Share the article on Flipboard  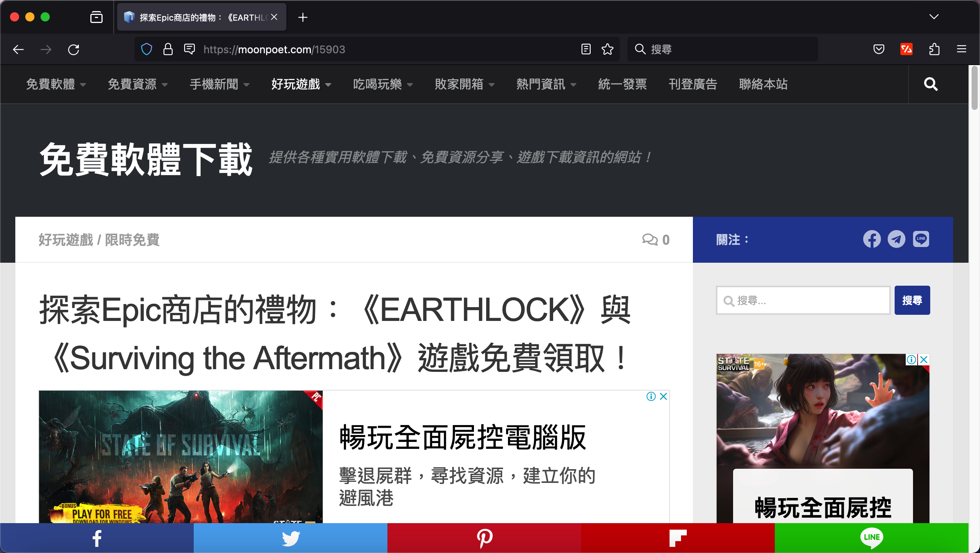tap(678, 538)
